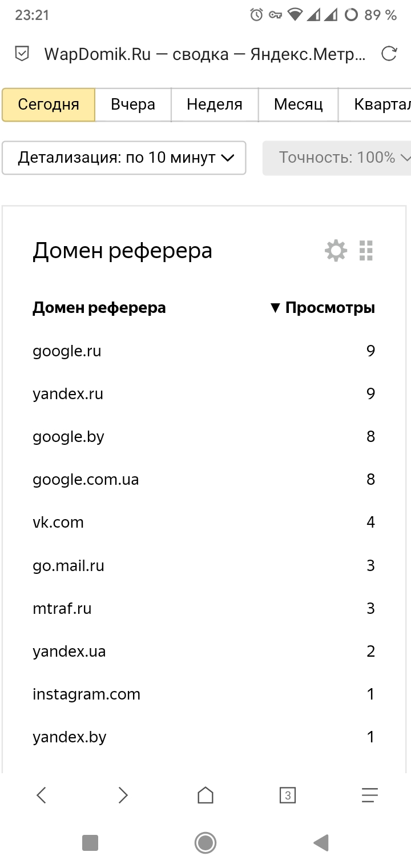Switch period to Вчера
The image size is (411, 868).
[133, 105]
